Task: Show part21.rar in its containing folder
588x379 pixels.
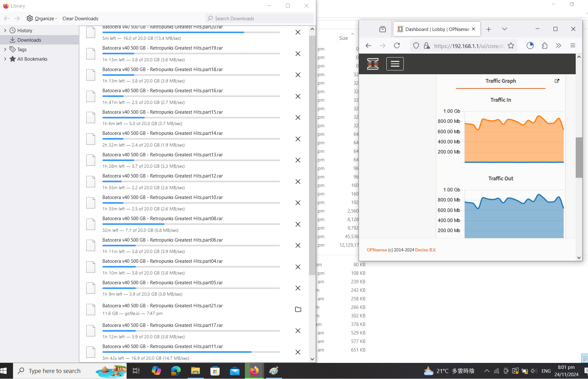Action: pyautogui.click(x=298, y=310)
